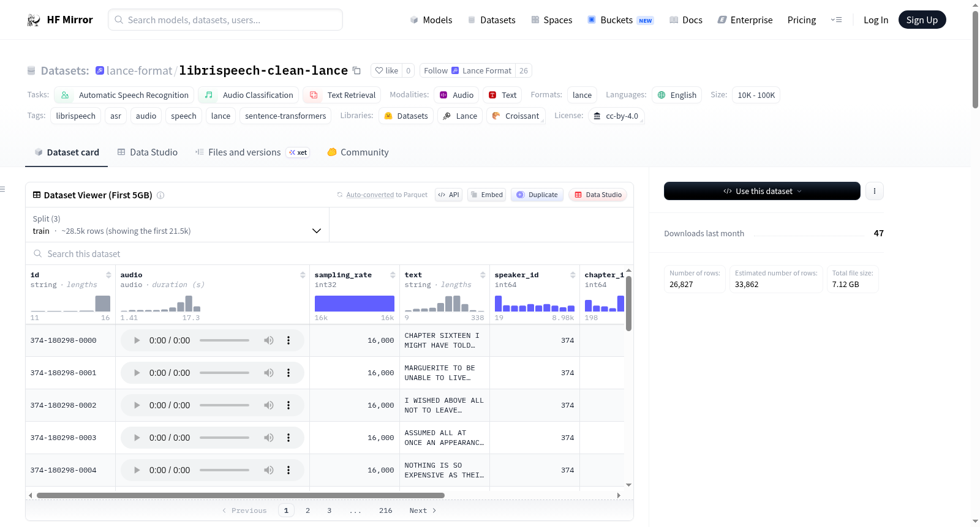Expand the Split train dropdown
Screen dimensions: 980x527
tap(178, 225)
